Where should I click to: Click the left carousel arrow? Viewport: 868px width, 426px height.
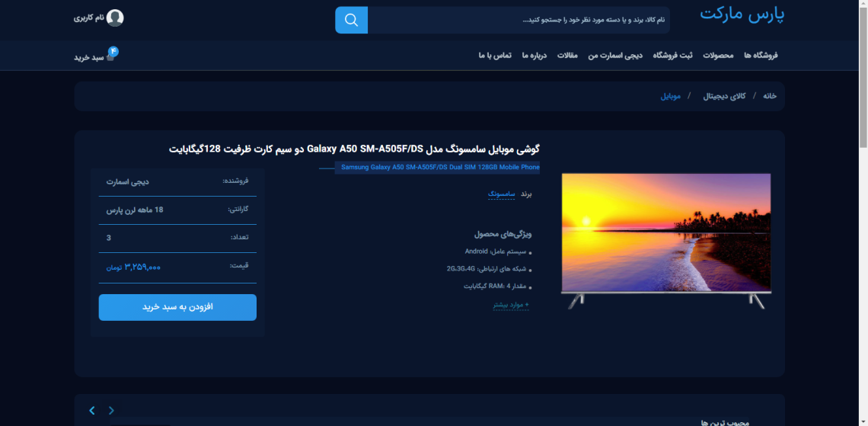92,410
